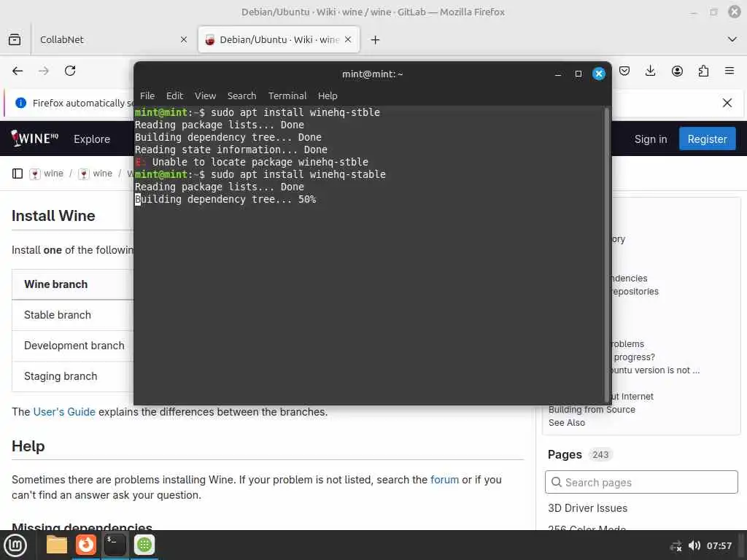Open Firefox extensions puzzle icon

703,71
